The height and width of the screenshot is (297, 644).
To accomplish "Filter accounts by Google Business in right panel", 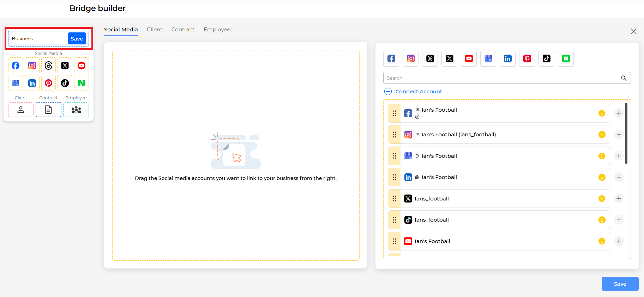I will [x=488, y=58].
